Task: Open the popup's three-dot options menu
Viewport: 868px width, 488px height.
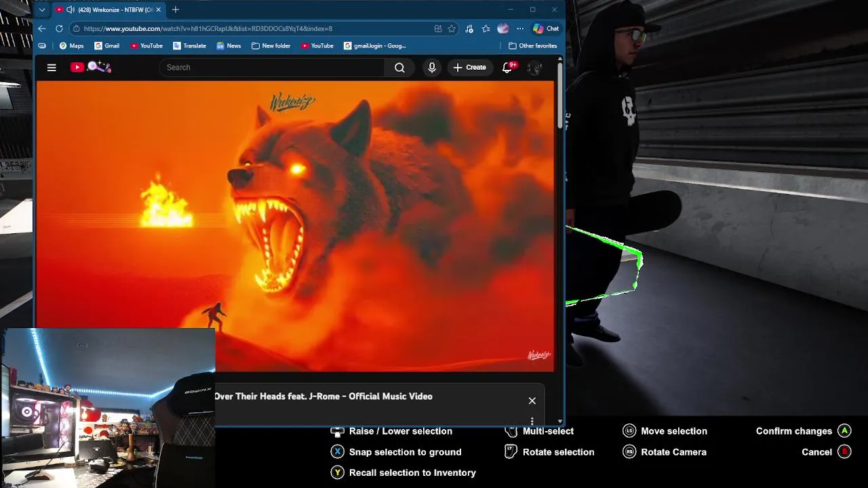Action: [x=532, y=421]
